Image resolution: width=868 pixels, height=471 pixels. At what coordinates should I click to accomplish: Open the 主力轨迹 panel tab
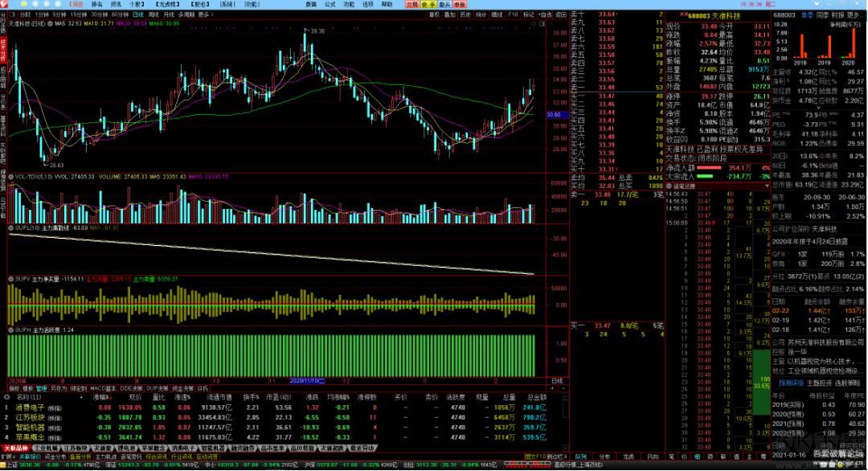106,457
